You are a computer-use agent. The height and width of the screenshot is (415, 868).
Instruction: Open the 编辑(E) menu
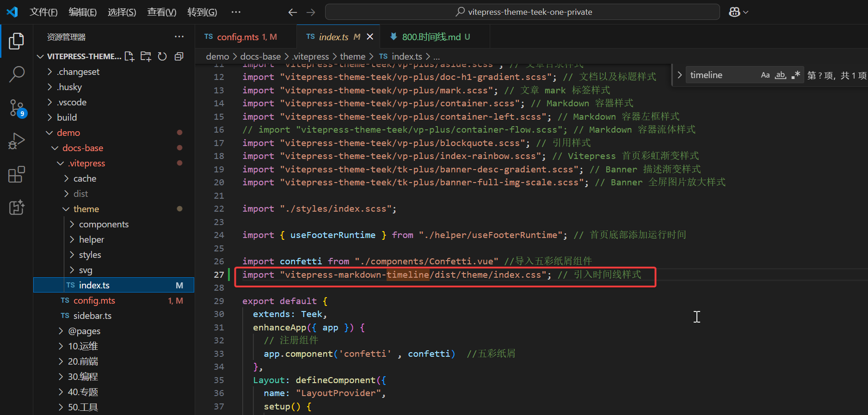(83, 12)
